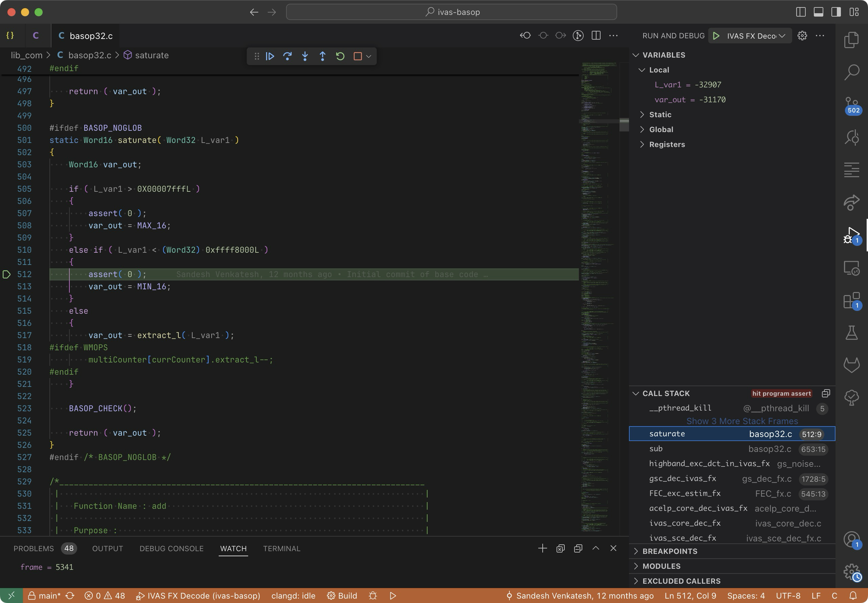Click the Build button in status bar
The width and height of the screenshot is (868, 603).
pyautogui.click(x=342, y=596)
